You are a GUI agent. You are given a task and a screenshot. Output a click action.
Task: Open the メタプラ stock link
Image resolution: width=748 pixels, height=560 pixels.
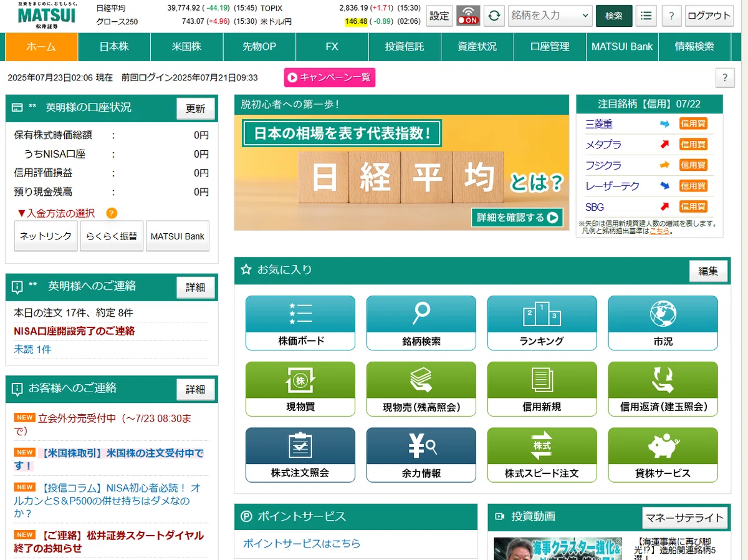pyautogui.click(x=603, y=145)
